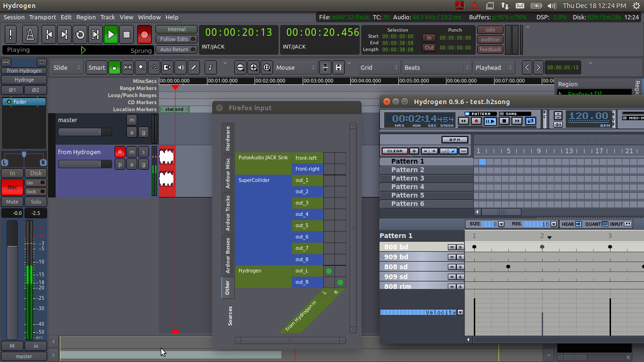Toggle Auto Return option
The image size is (644, 362).
click(x=176, y=49)
